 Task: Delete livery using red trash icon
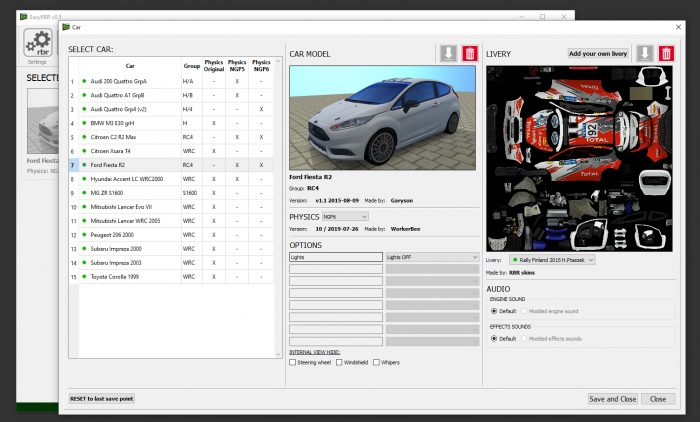[x=666, y=54]
